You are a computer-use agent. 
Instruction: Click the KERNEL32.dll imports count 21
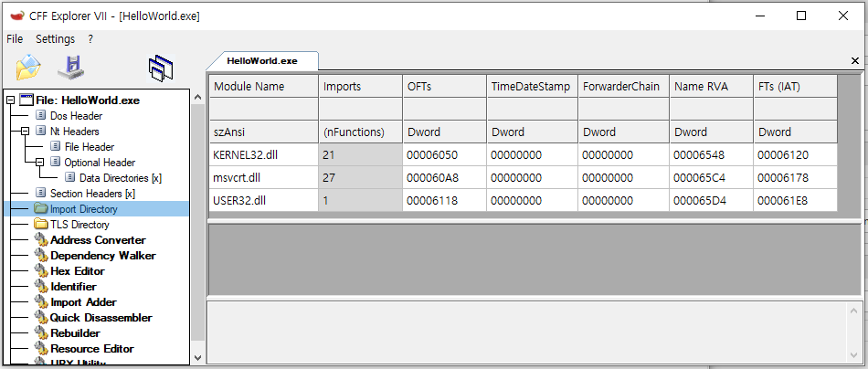(x=361, y=155)
